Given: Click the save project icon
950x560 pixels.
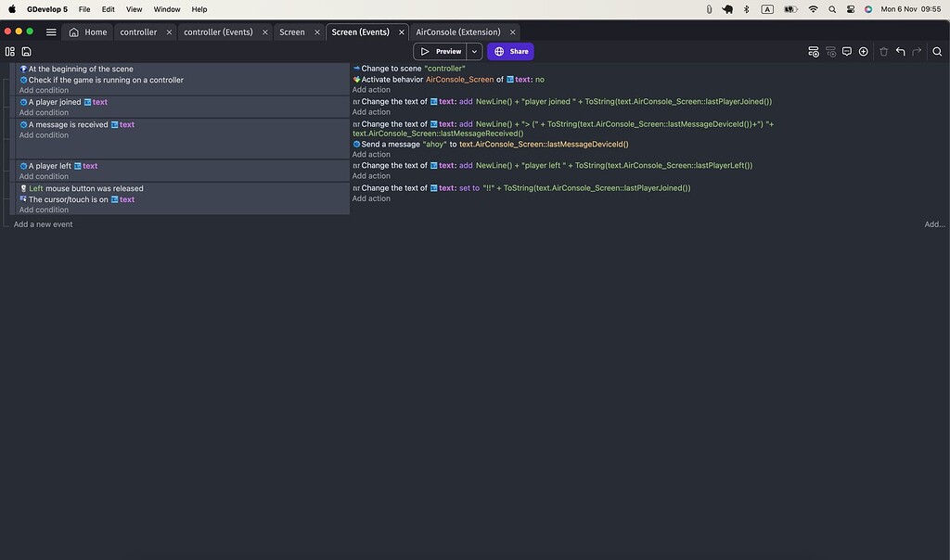Looking at the screenshot, I should click(27, 52).
